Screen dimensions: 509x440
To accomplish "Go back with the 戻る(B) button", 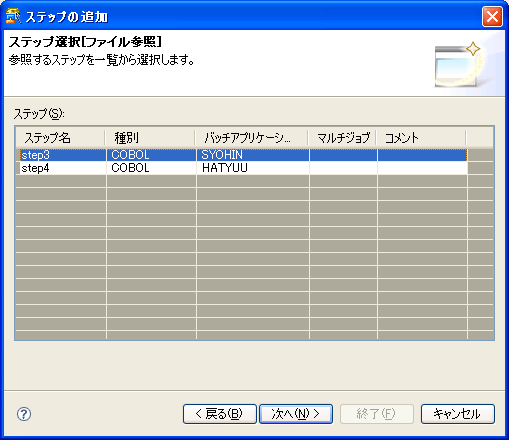I will click(220, 414).
